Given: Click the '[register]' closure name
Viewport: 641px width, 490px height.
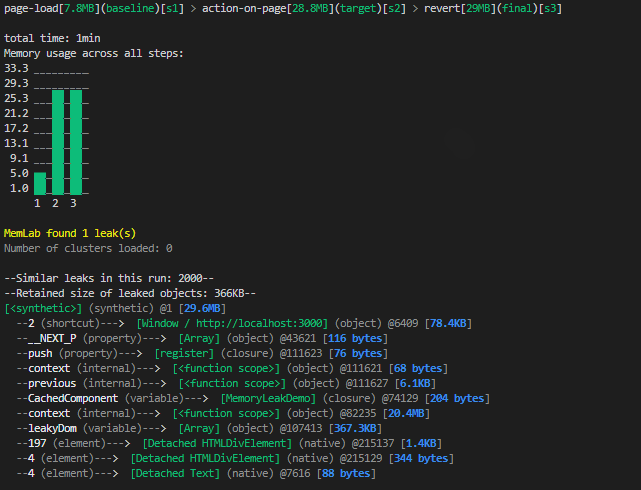Looking at the screenshot, I should [x=184, y=354].
